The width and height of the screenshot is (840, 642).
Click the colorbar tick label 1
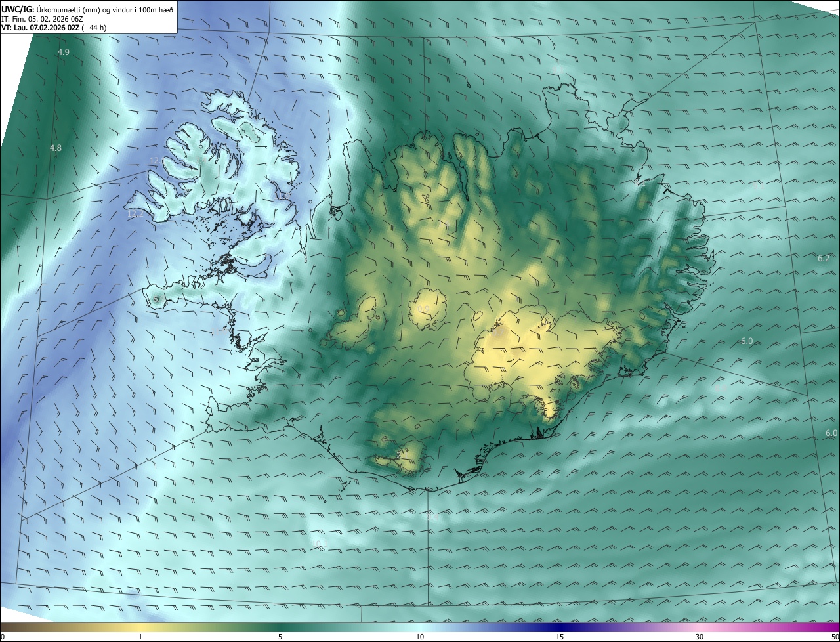[x=140, y=637]
